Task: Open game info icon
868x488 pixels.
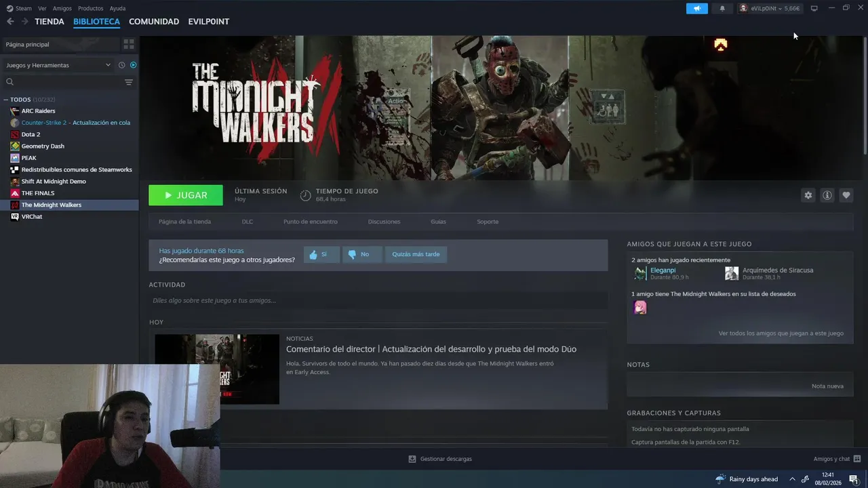Action: tap(827, 195)
